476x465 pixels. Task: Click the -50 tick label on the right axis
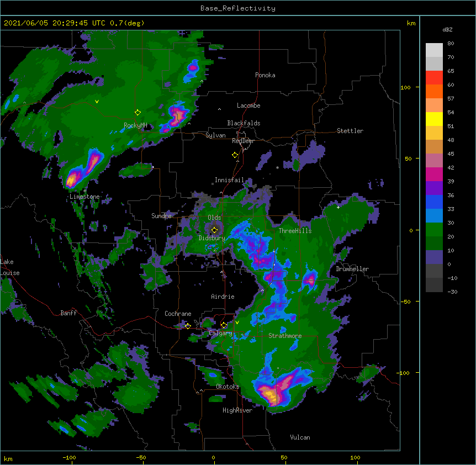pos(405,302)
